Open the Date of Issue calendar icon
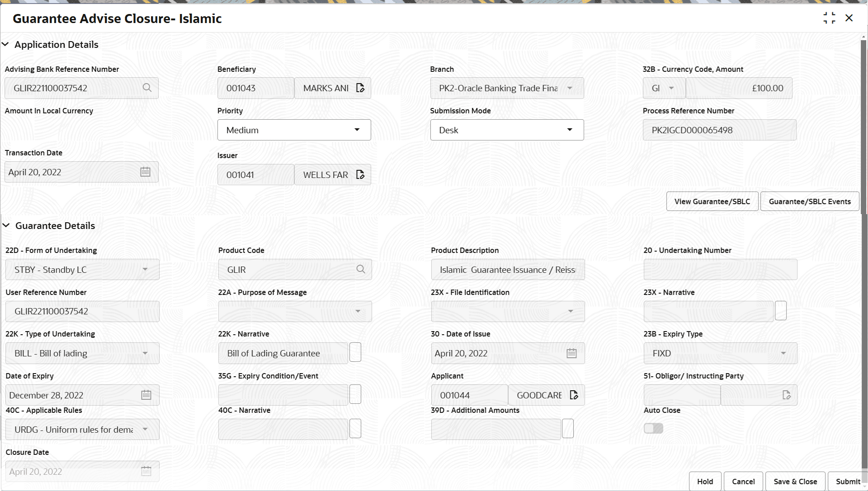The width and height of the screenshot is (868, 491). click(571, 354)
